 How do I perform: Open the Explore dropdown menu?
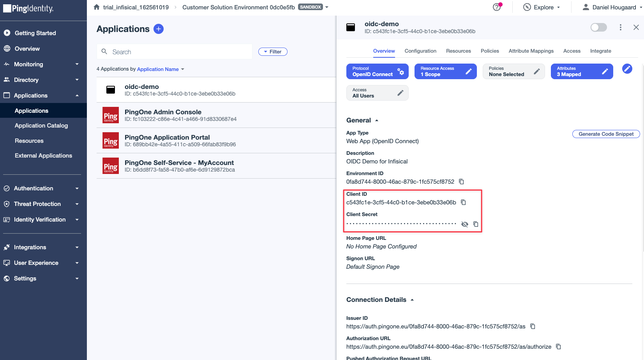(542, 7)
